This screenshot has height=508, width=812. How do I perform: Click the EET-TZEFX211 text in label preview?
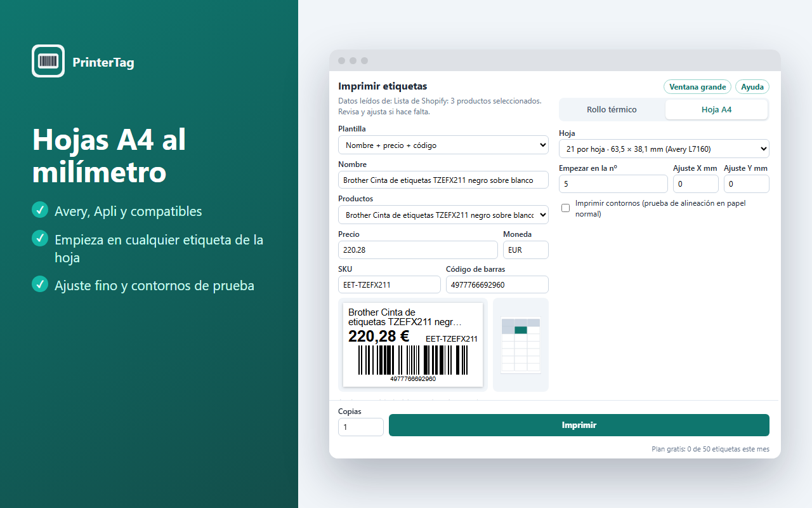(x=452, y=339)
